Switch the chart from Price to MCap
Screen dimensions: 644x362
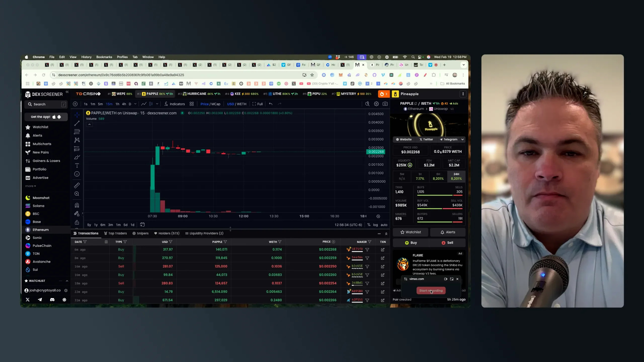[x=216, y=104]
